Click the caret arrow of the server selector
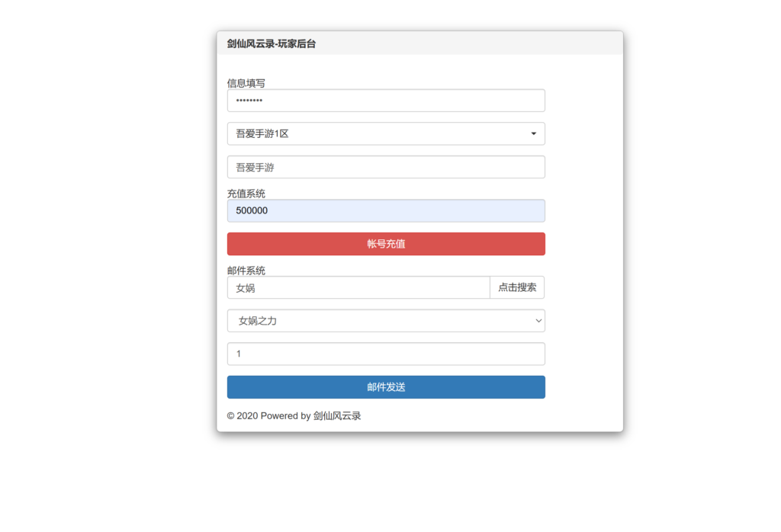Image resolution: width=781 pixels, height=532 pixels. (x=533, y=134)
